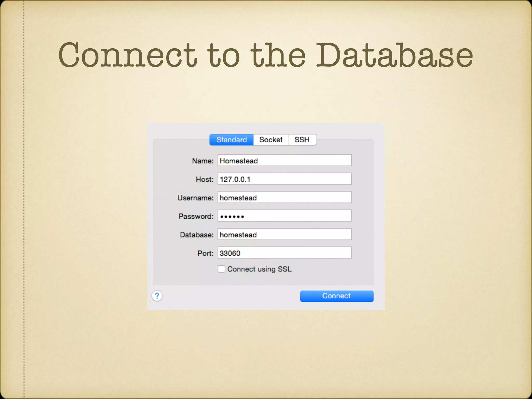Focus the Password field with dots
Screen dimensions: 532x399
tap(284, 216)
